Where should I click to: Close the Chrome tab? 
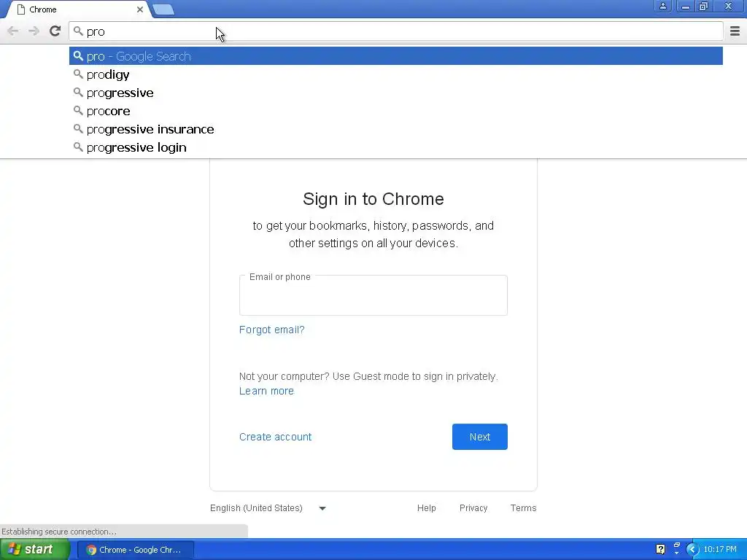pyautogui.click(x=140, y=9)
